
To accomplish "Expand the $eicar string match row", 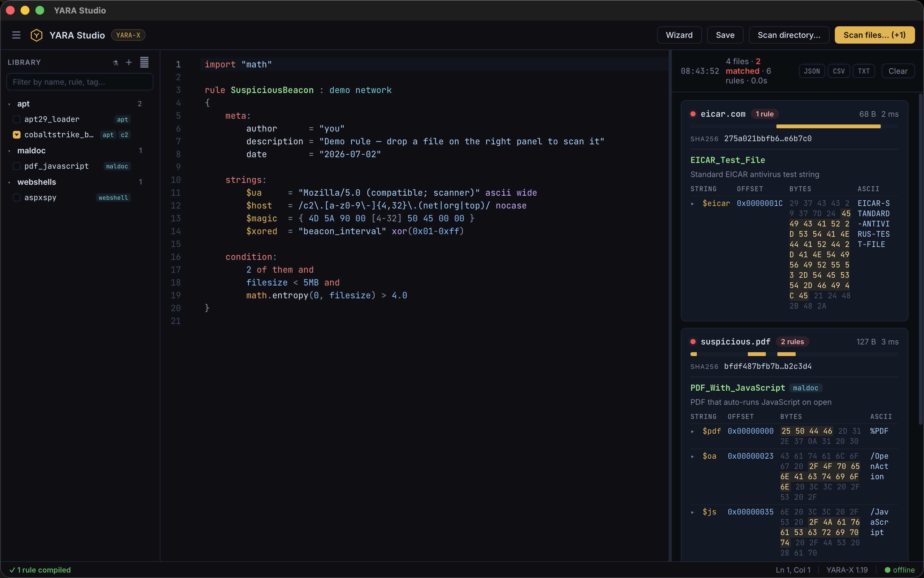I will (x=692, y=204).
